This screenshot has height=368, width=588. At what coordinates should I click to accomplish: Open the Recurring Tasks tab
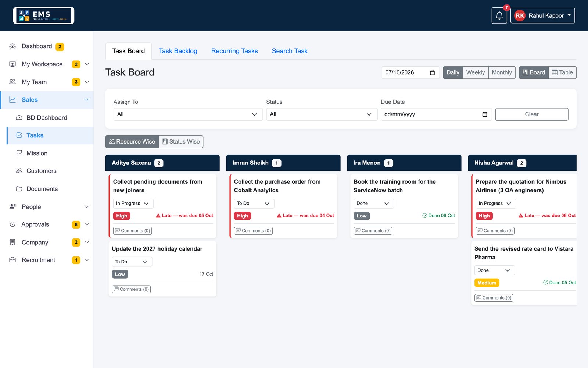click(x=234, y=51)
